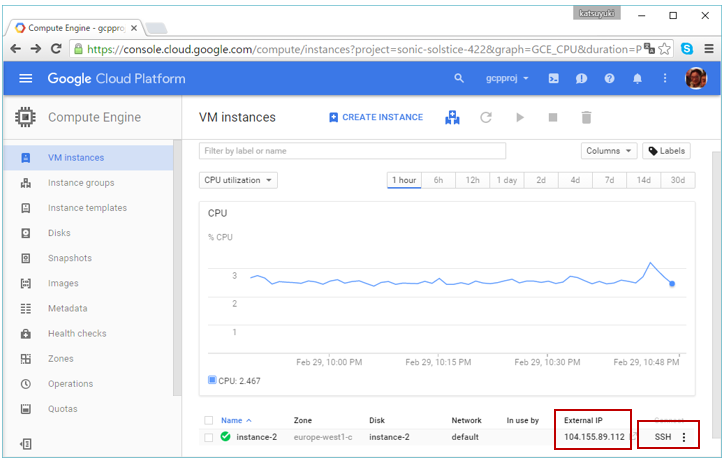The image size is (723, 459).
Task: Start the selected instance with play icon
Action: click(520, 118)
